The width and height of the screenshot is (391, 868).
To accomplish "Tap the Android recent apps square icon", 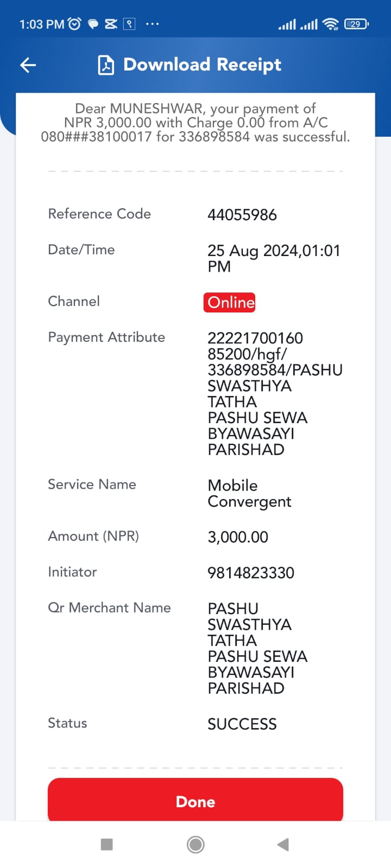I will [107, 844].
